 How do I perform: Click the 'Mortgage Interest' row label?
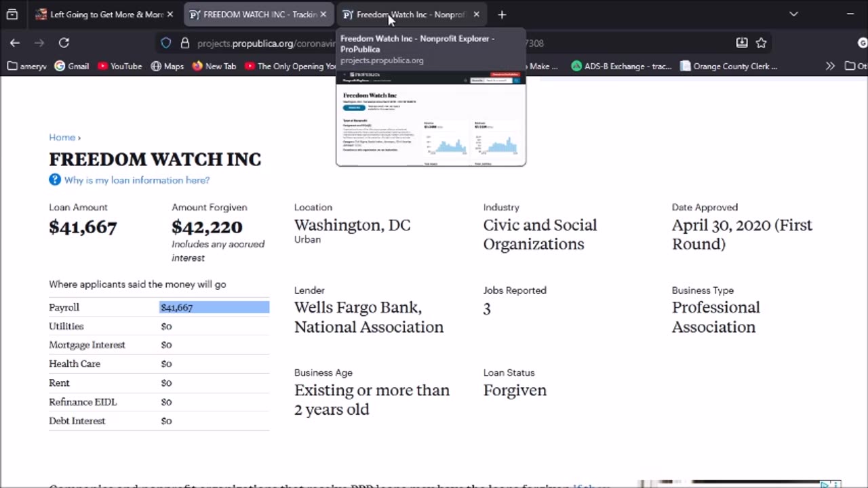(x=87, y=345)
